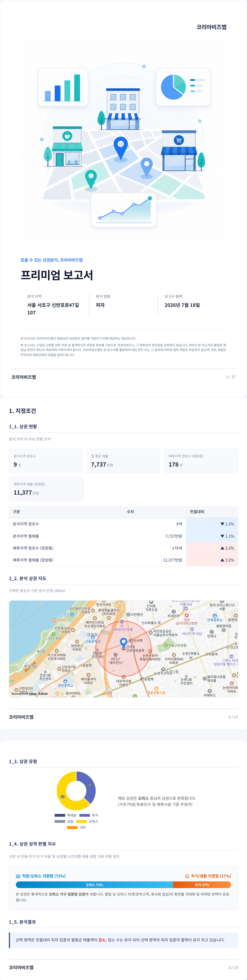Image resolution: width=247 pixels, height=980 pixels.
Task: Click the 영동전통시장 market marker
Action: click(156, 689)
